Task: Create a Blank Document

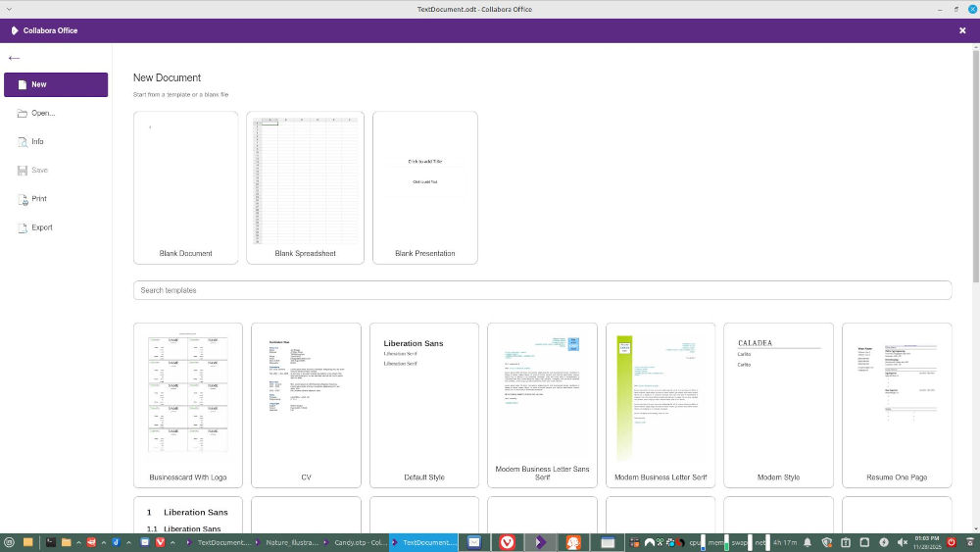Action: [x=185, y=186]
